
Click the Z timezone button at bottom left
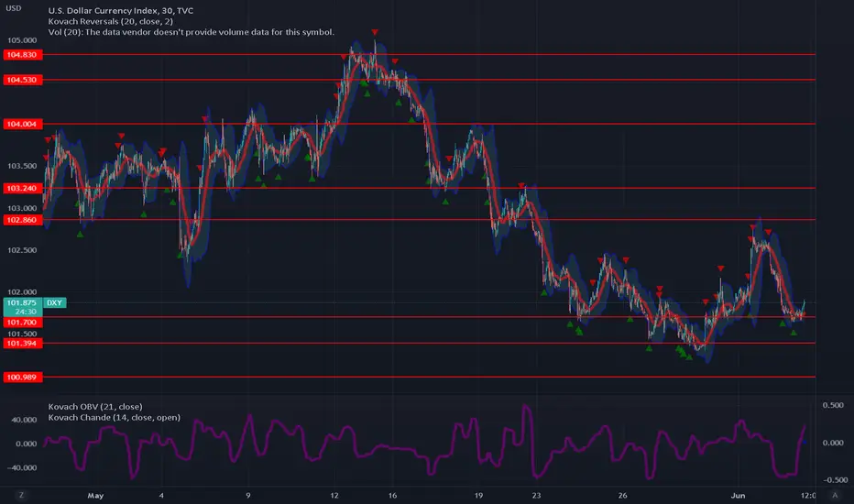click(x=21, y=495)
